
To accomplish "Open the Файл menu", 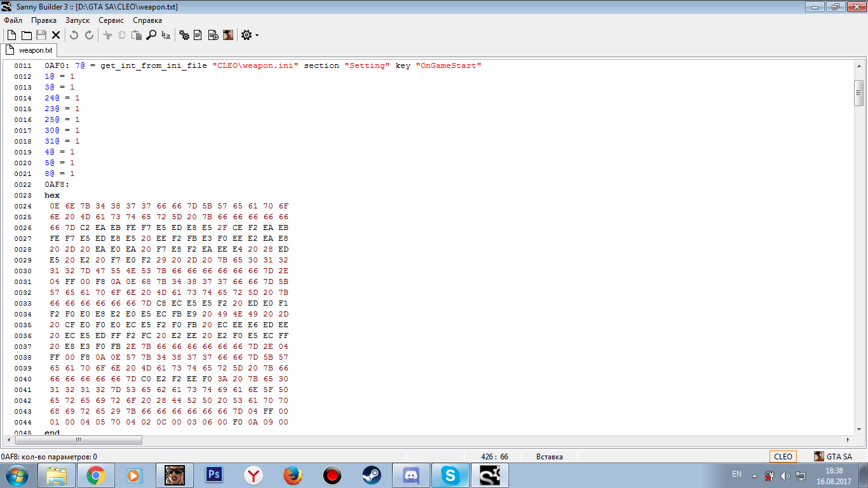I will coord(13,20).
